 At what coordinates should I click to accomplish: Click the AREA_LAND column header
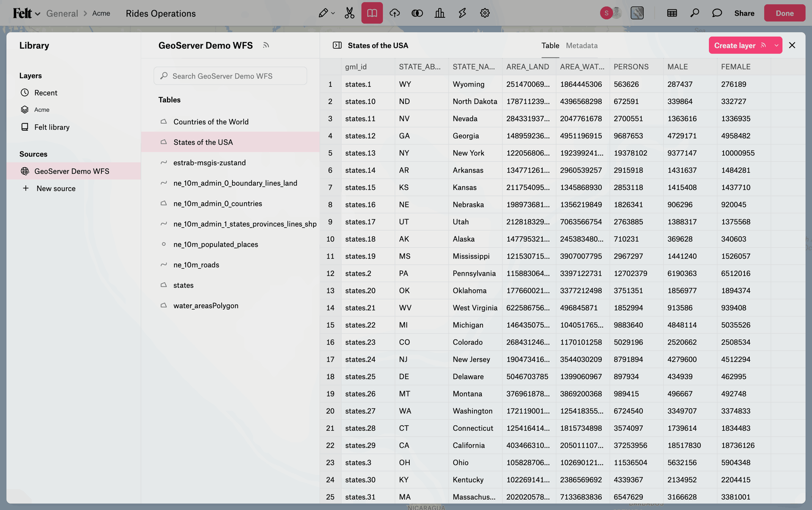[529, 67]
